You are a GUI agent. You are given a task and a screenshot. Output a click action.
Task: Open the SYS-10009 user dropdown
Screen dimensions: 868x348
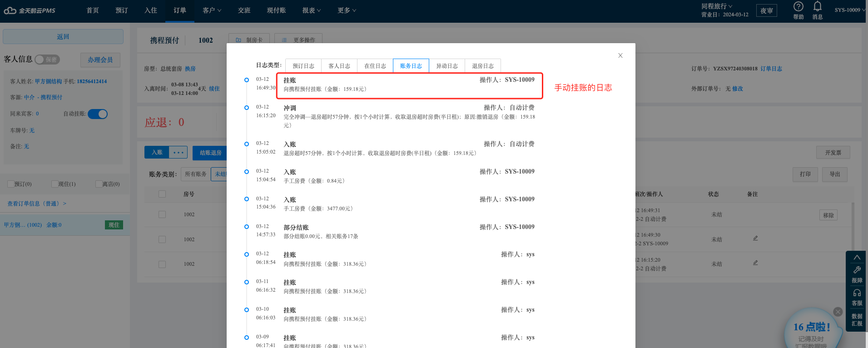(x=849, y=10)
